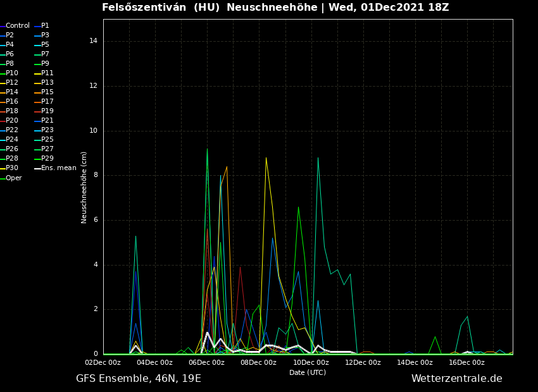Select the P16 legend entry
The height and width of the screenshot is (392, 538).
12,102
